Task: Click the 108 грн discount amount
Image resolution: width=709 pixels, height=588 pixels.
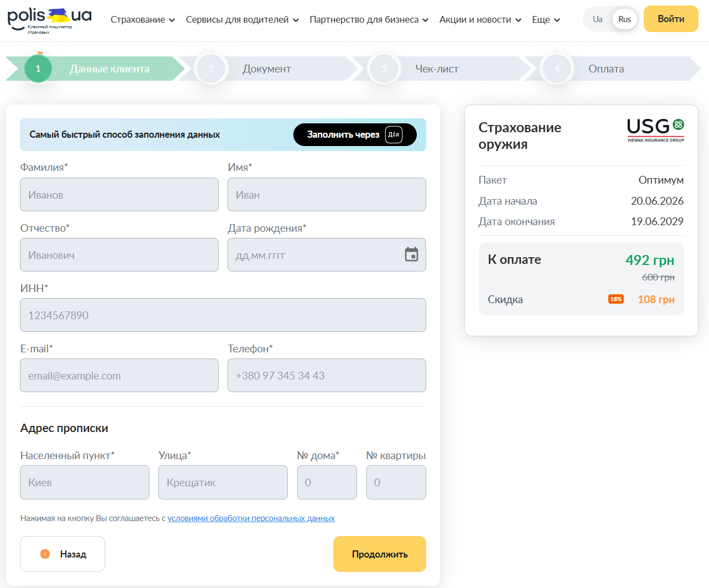Action: point(656,299)
